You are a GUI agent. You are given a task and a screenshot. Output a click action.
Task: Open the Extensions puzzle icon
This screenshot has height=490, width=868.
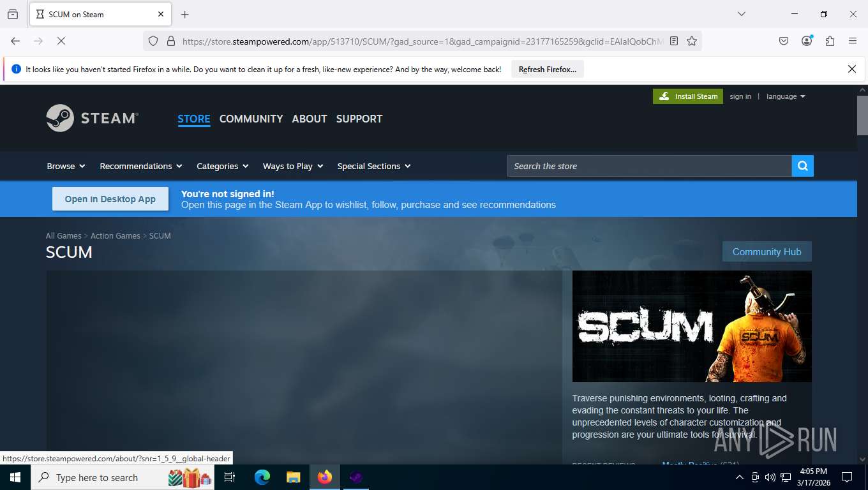(x=830, y=41)
